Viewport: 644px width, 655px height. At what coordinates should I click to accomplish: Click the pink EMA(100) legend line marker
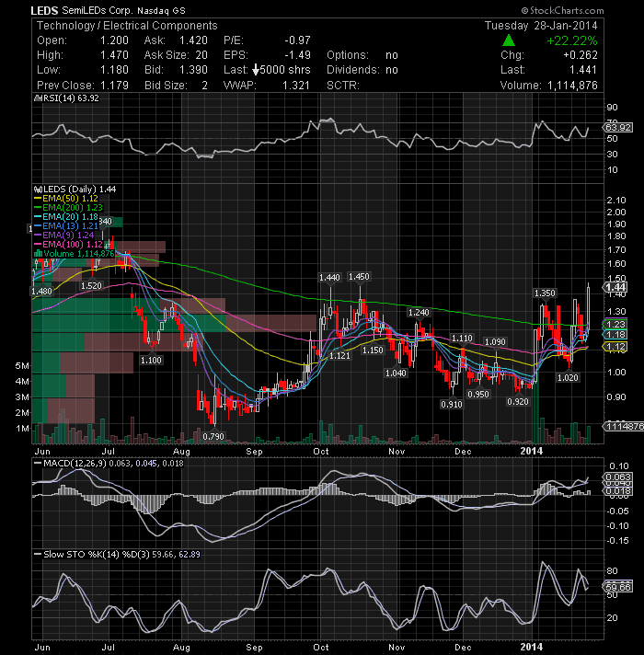pos(38,245)
